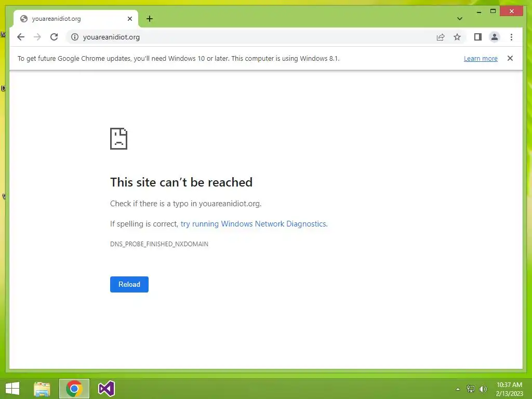This screenshot has height=399, width=532.
Task: Click the forward navigation arrow
Action: tap(37, 37)
